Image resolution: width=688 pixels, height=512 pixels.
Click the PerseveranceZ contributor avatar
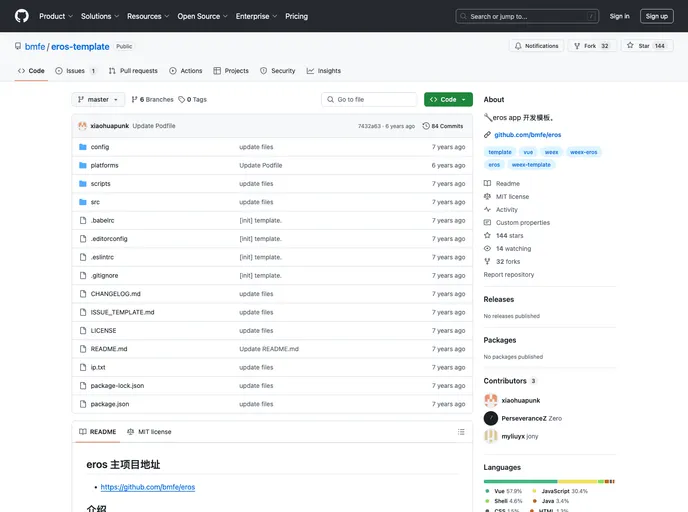tap(491, 418)
